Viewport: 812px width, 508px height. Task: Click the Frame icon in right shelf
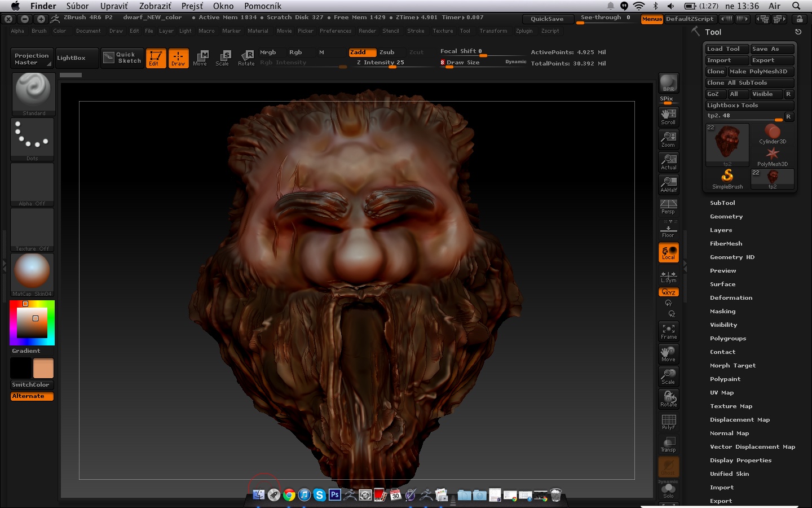coord(668,331)
